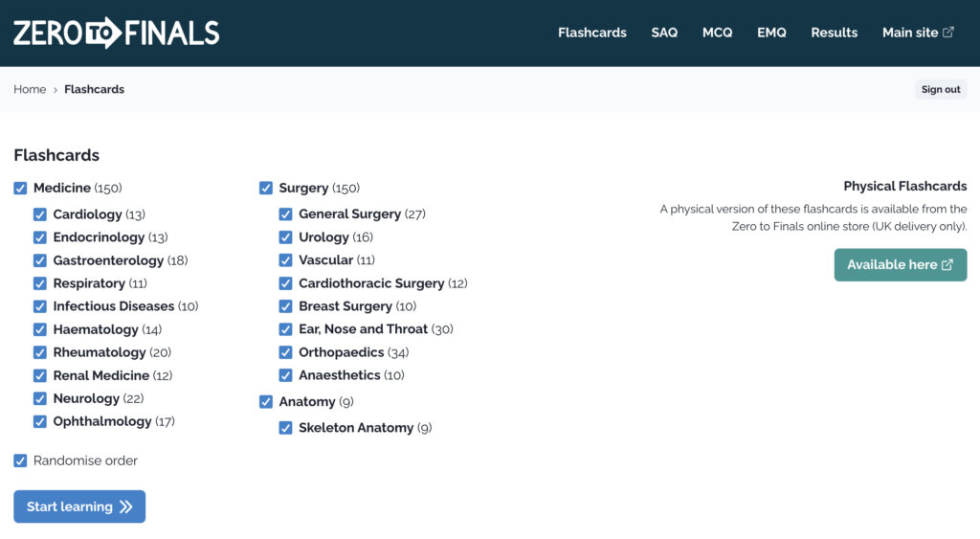Deselect the Orthopaedics checkbox

pyautogui.click(x=286, y=352)
